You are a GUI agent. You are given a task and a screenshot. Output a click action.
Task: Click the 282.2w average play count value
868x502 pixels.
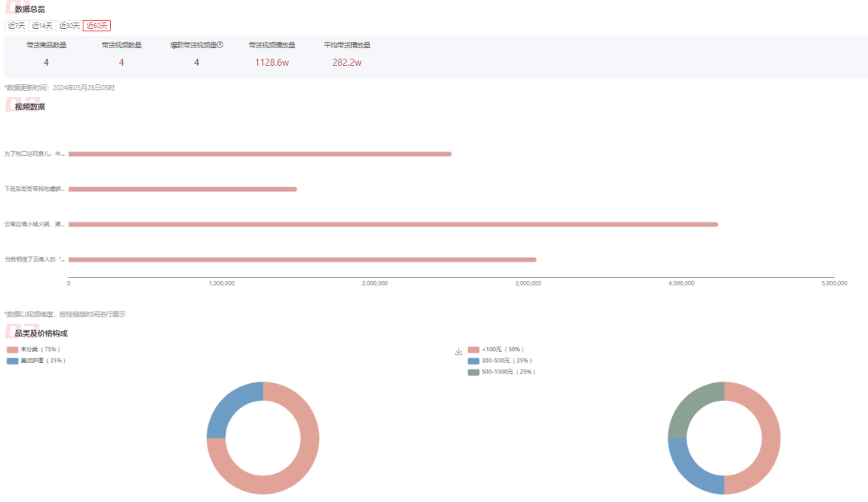point(347,63)
